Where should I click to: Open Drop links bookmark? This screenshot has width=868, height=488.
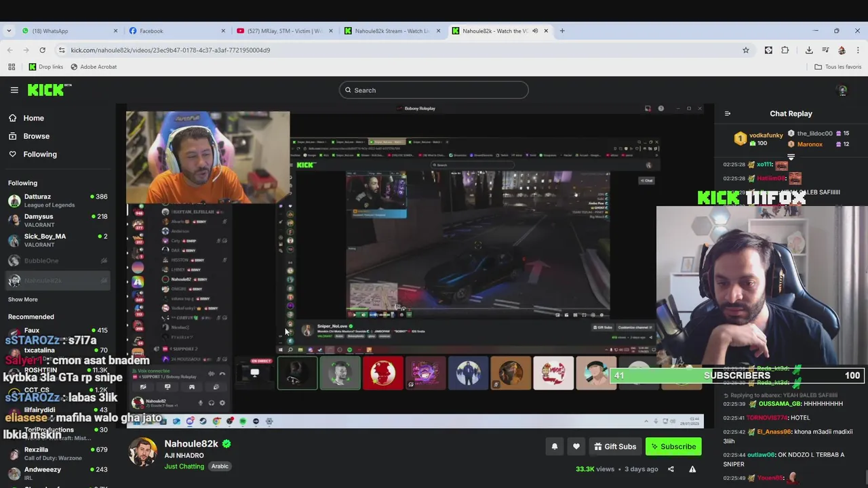tap(45, 67)
